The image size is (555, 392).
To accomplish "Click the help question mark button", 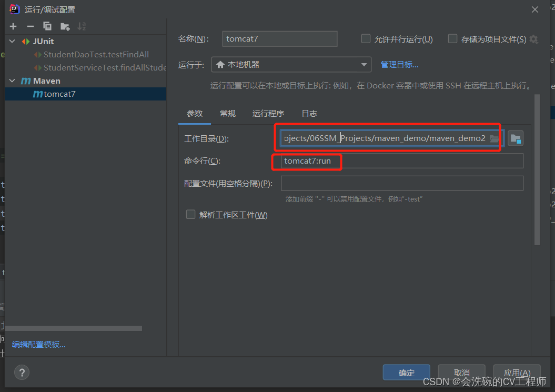I will [x=22, y=373].
